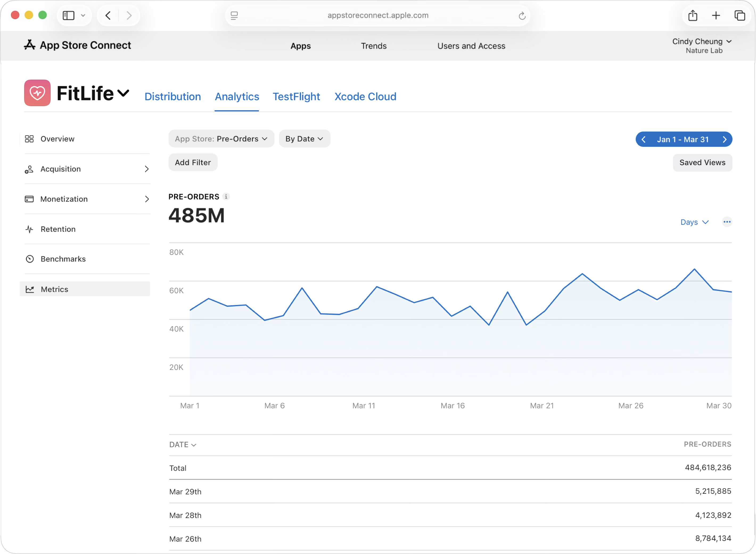Click the FitLife app icon
Screen dimensions: 756x554
[37, 93]
